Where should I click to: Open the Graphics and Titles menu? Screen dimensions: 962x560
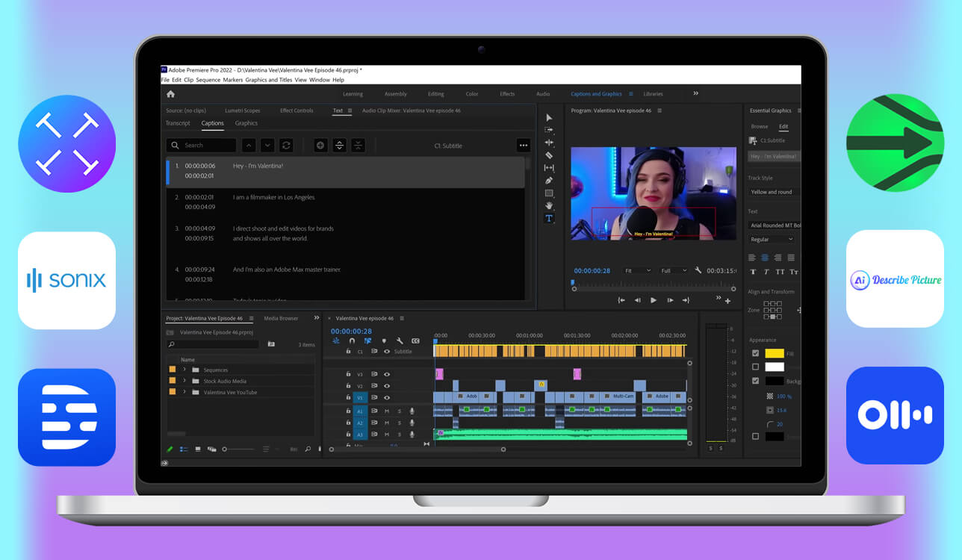(x=269, y=80)
